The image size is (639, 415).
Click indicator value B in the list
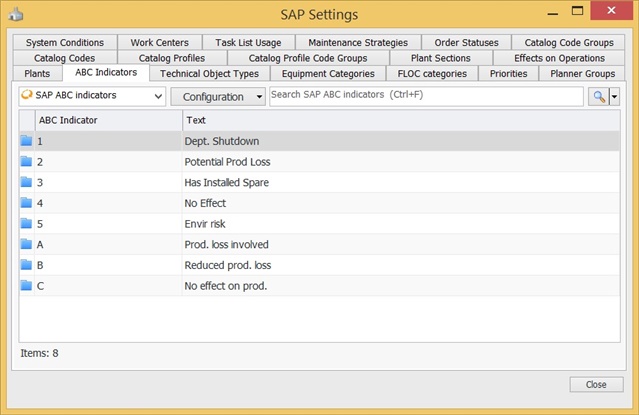pyautogui.click(x=40, y=265)
